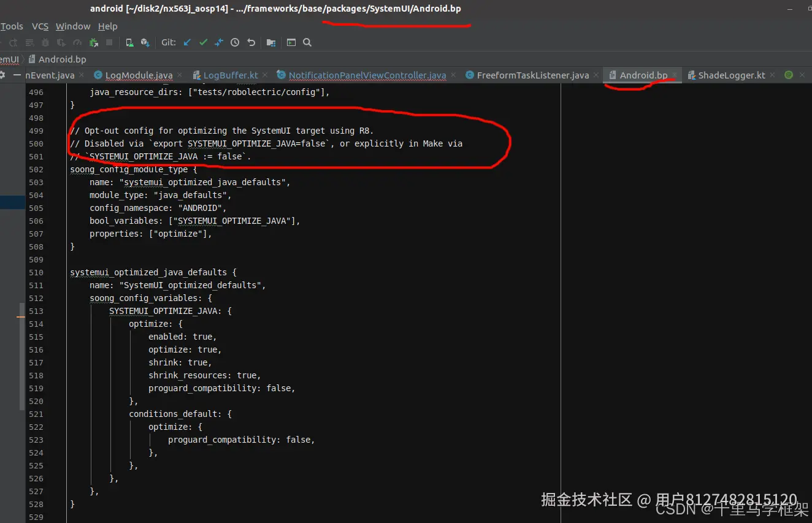The image size is (812, 523).
Task: Close the NotificationPanelViewController.java tab
Action: 453,75
